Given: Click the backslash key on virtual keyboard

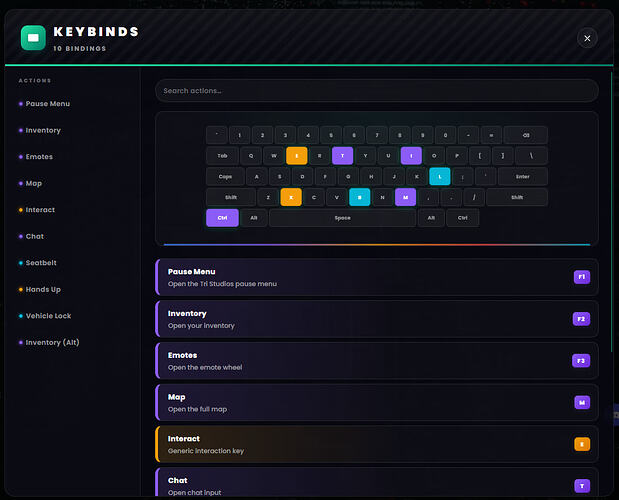Looking at the screenshot, I should [531, 155].
